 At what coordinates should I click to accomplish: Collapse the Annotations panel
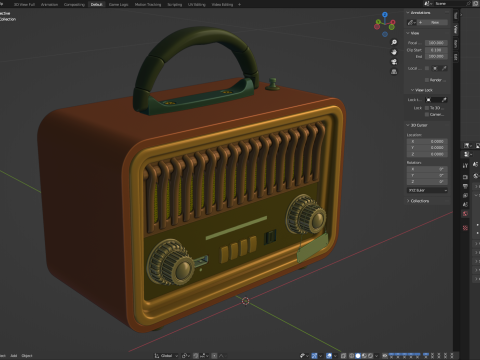click(408, 12)
